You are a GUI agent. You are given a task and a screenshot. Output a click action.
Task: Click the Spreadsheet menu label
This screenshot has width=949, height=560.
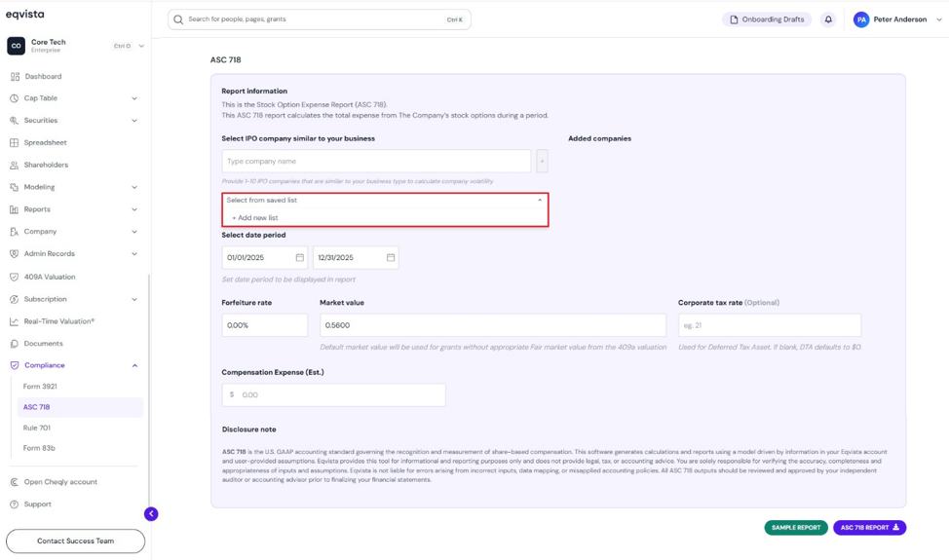pyautogui.click(x=46, y=143)
